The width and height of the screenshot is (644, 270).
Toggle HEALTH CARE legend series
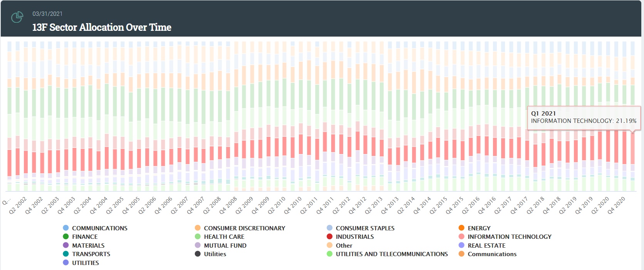(x=220, y=236)
